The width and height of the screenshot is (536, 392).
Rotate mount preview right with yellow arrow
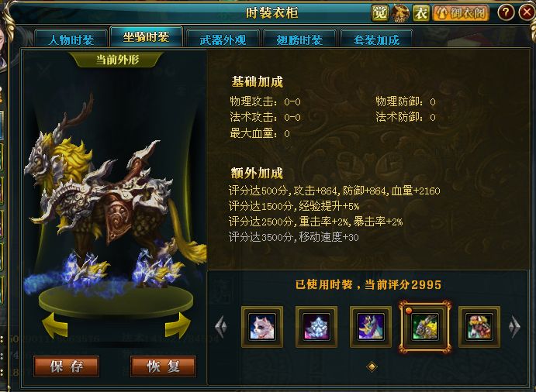[x=178, y=325]
